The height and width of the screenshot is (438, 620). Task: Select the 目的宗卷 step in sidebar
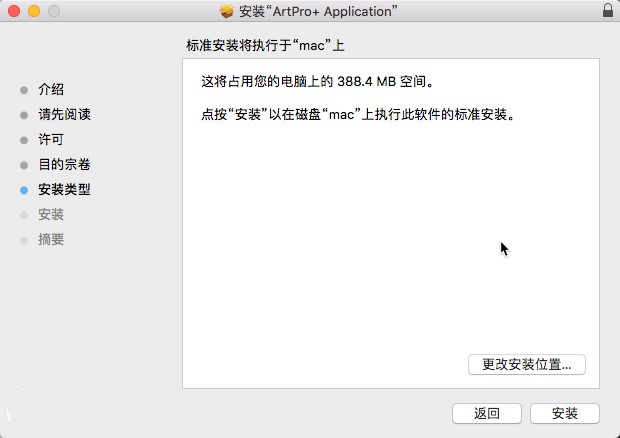pos(64,164)
